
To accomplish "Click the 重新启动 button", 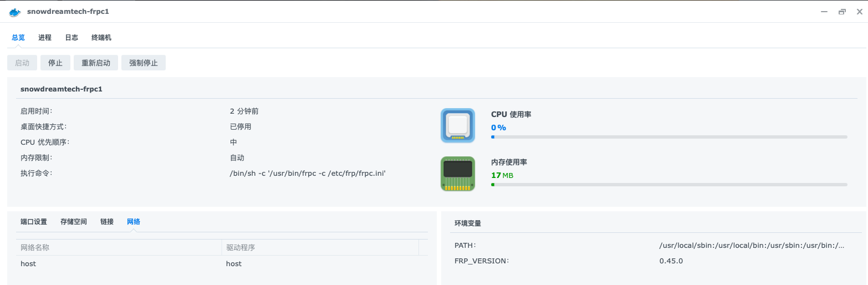I will pos(96,63).
